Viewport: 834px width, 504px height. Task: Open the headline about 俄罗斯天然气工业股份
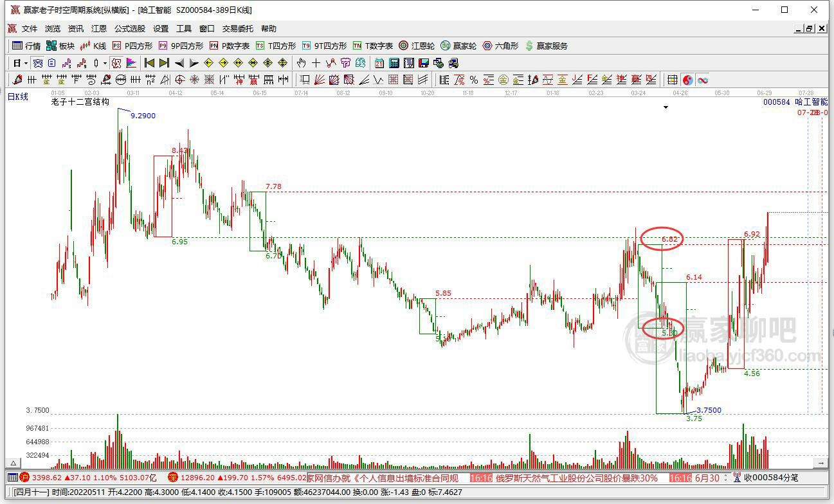pyautogui.click(x=577, y=478)
